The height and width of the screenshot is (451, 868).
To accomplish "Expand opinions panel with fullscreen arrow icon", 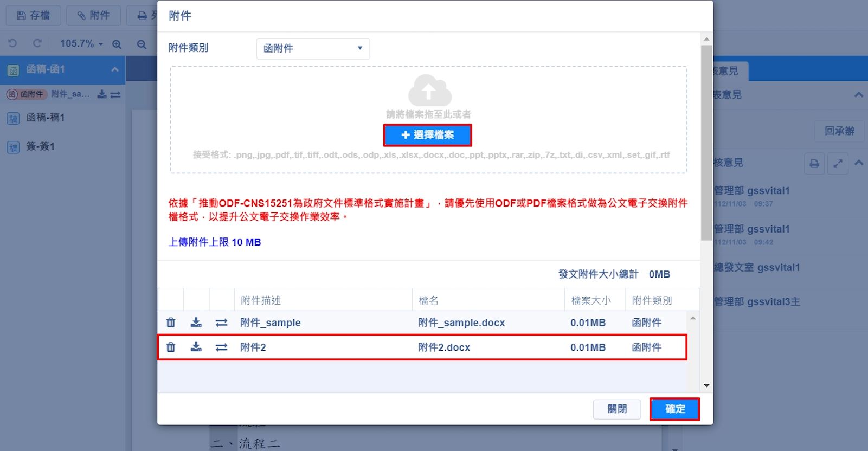I will click(838, 163).
